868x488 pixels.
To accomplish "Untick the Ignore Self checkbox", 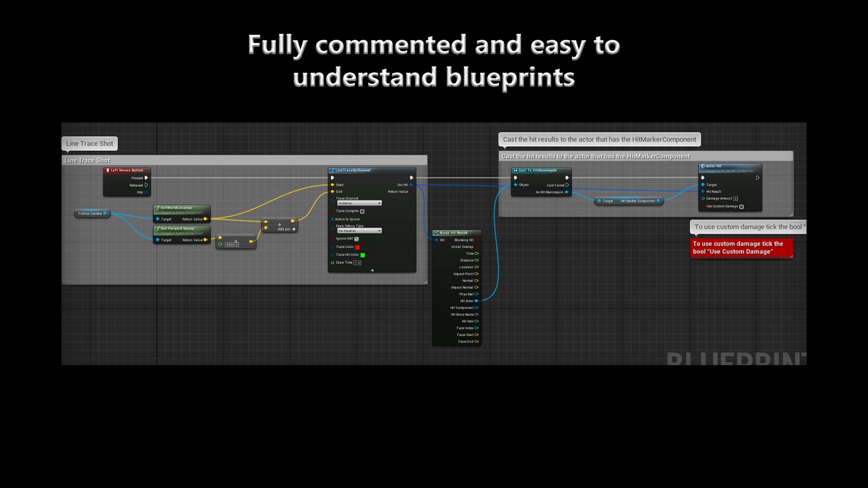I will (x=356, y=239).
